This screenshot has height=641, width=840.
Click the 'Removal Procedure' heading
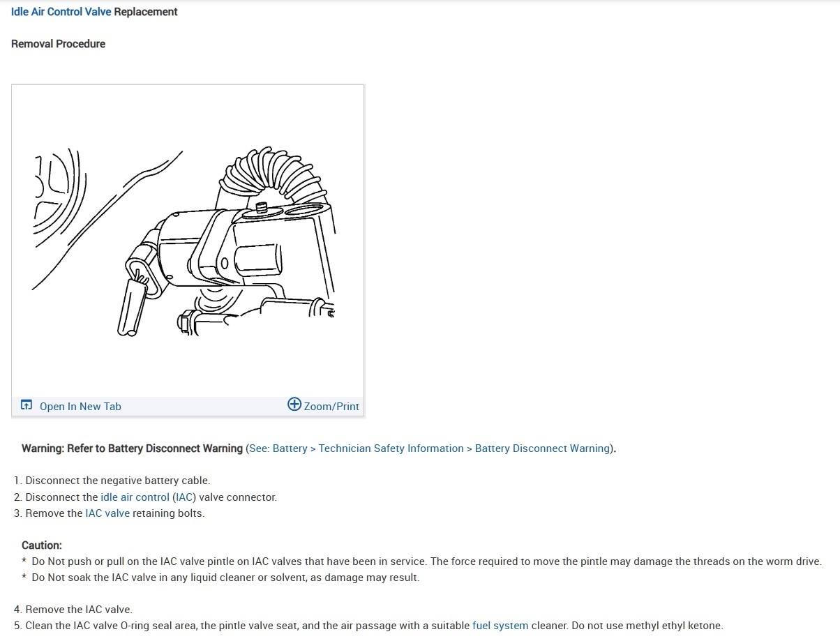tap(59, 44)
